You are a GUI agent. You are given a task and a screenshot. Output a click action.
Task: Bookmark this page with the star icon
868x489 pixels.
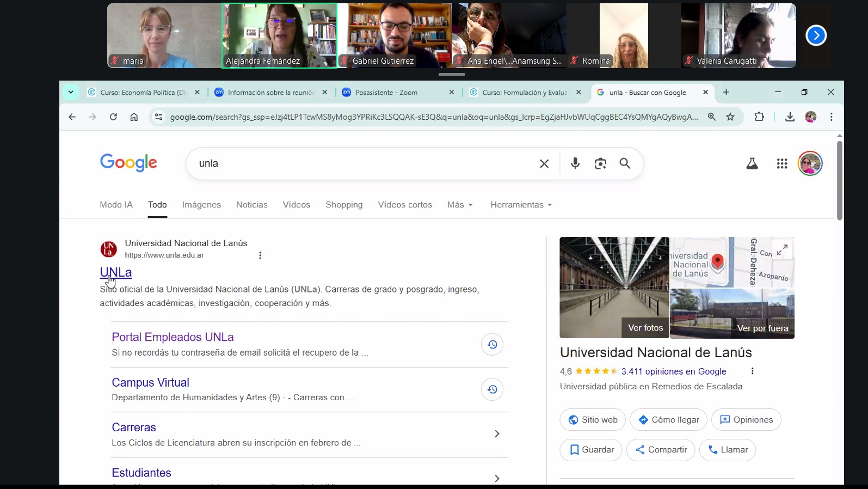pos(730,117)
